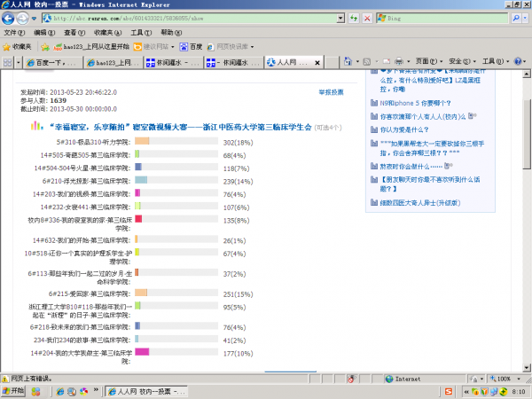Click the 14#204 magenta vote bar

(142, 352)
